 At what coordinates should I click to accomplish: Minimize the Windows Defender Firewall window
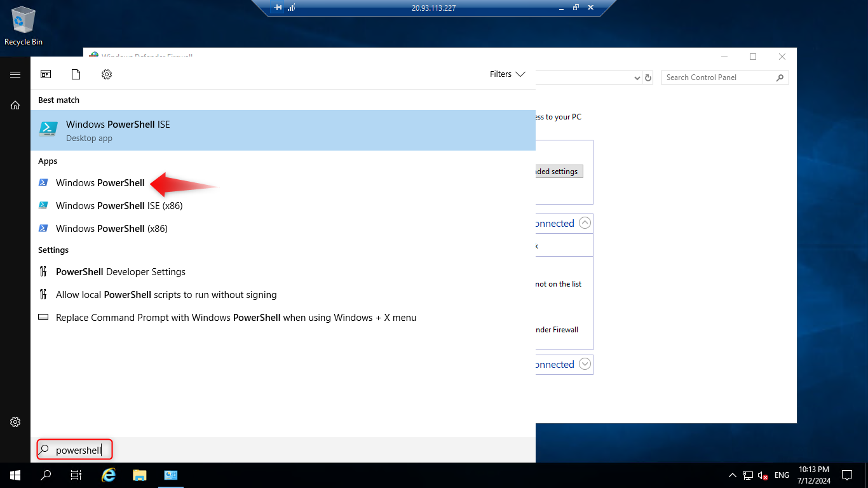pos(724,57)
